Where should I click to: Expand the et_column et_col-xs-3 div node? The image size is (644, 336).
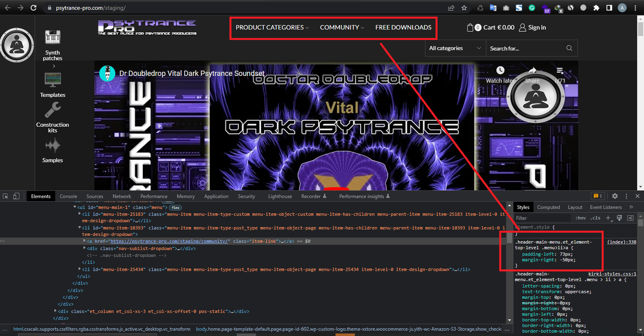click(x=56, y=311)
